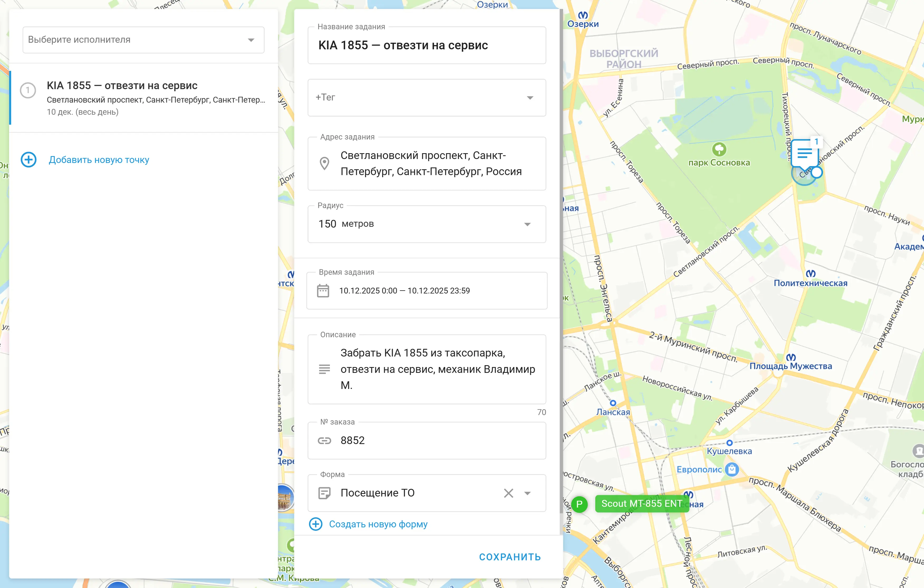This screenshot has height=588, width=924.
Task: Click the link icon beside order number
Action: coord(324,441)
